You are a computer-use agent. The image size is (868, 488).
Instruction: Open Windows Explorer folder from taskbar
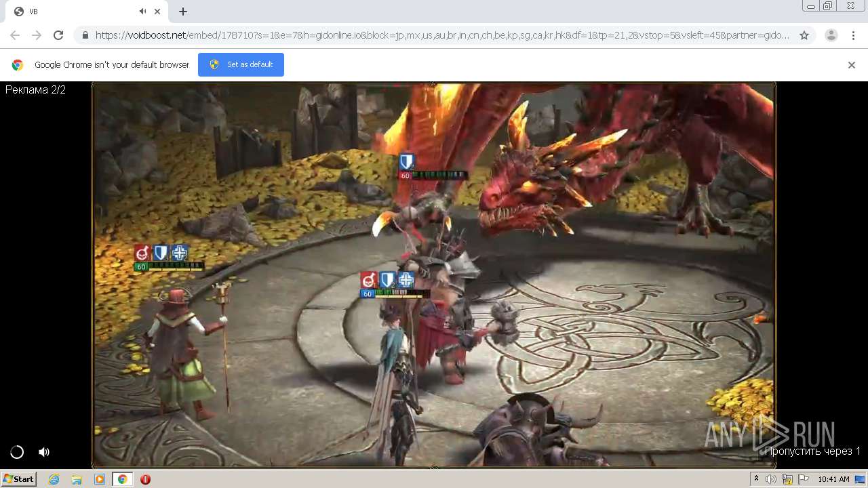(x=77, y=479)
